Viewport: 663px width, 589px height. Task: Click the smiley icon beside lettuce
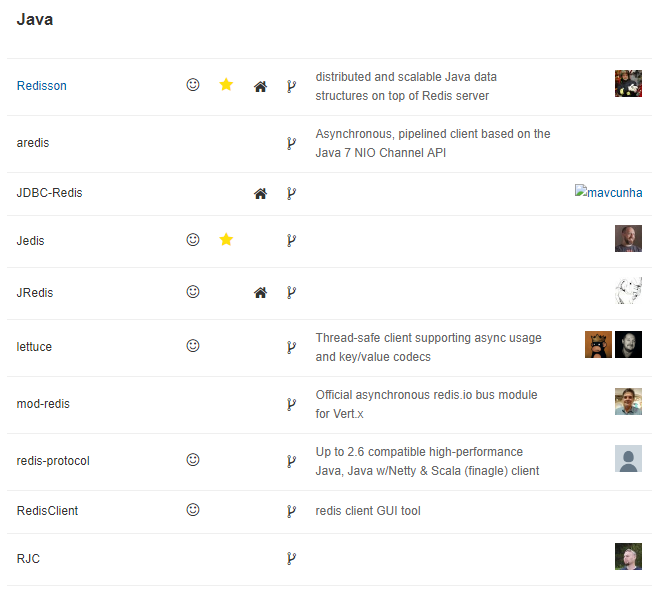193,346
